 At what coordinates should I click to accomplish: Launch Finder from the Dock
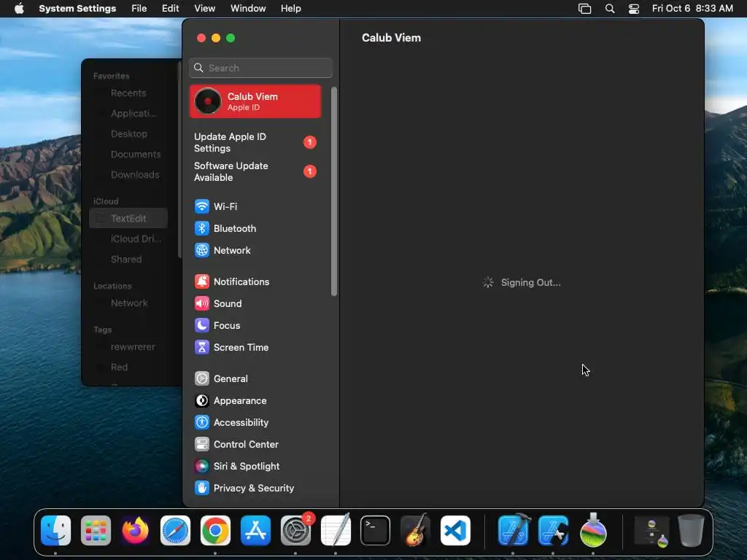pos(55,531)
